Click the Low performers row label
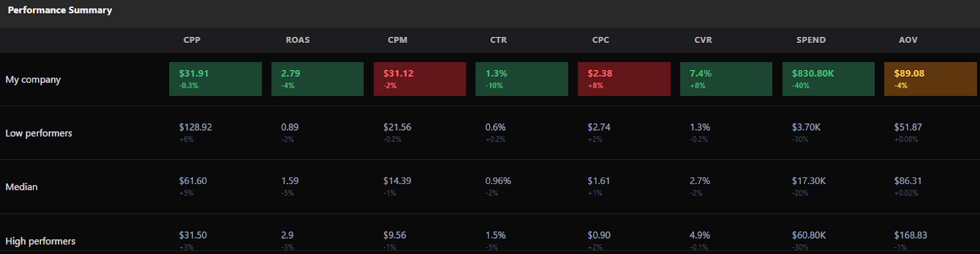 point(39,133)
